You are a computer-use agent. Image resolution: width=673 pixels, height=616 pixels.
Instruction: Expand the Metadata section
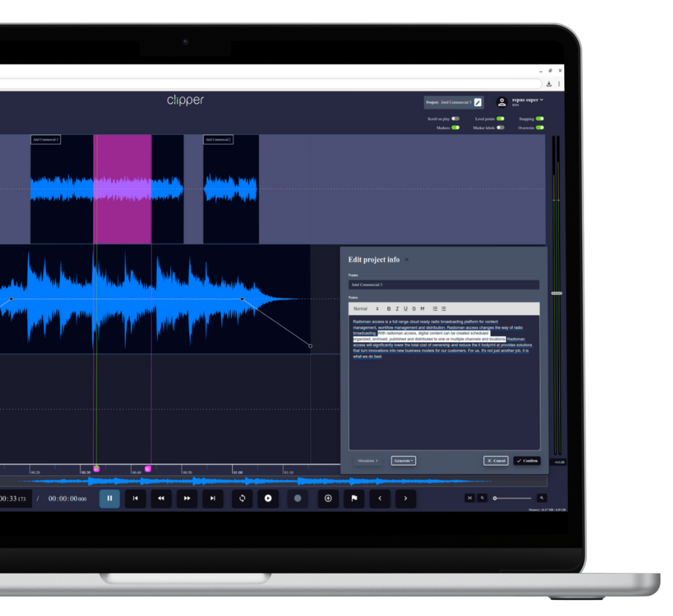click(x=368, y=460)
